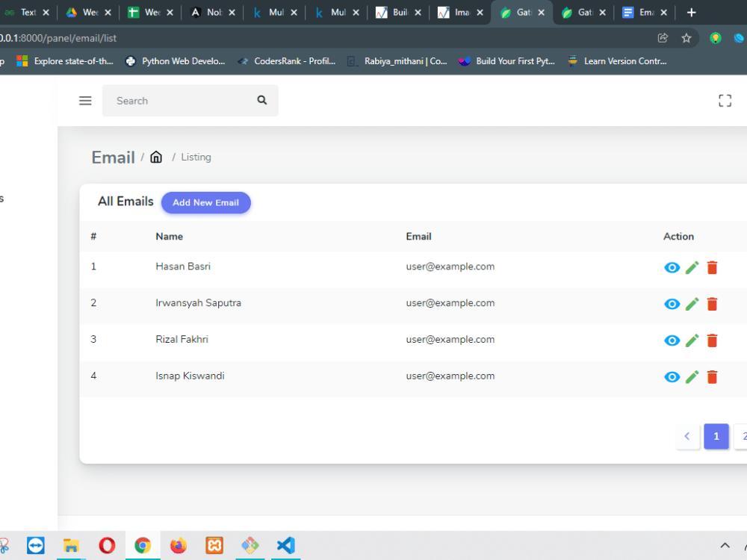Open Python Web Develo... bookmark

click(x=175, y=61)
